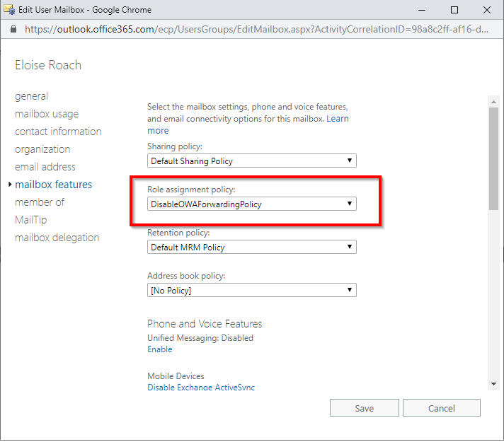
Task: Click the scrollbar down arrow
Action: point(493,383)
